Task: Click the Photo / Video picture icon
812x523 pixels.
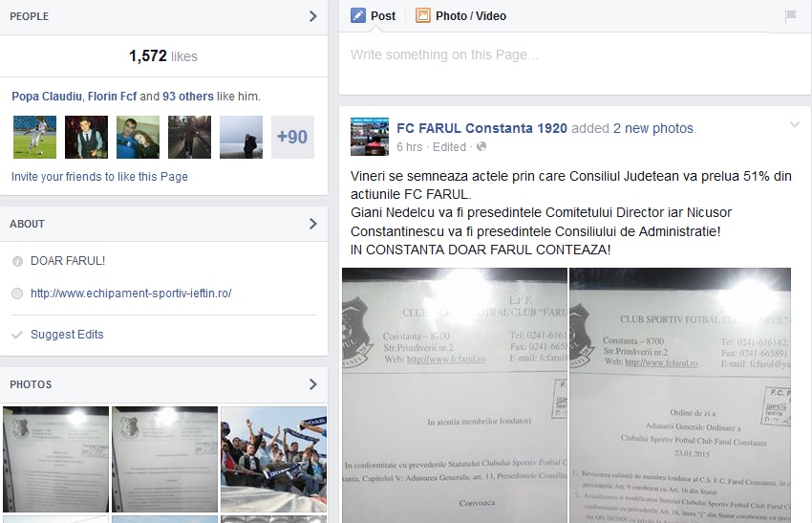Action: 422,15
